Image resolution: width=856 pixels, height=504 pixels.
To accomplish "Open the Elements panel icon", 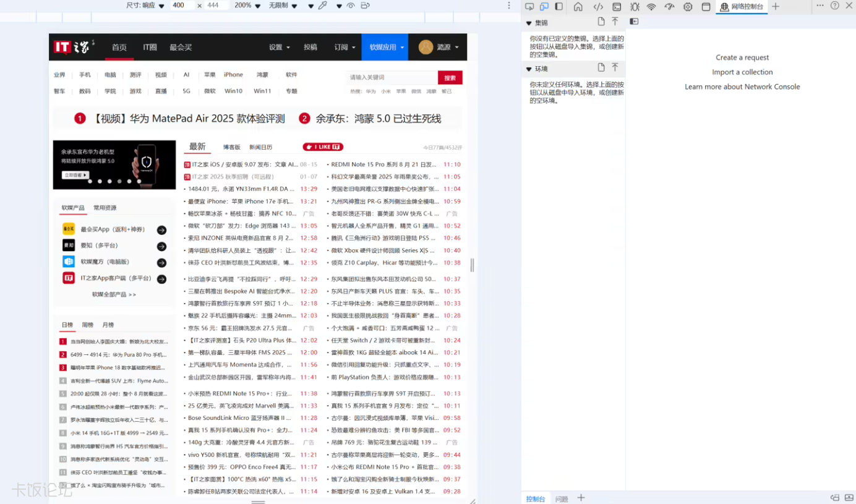I will pos(598,6).
